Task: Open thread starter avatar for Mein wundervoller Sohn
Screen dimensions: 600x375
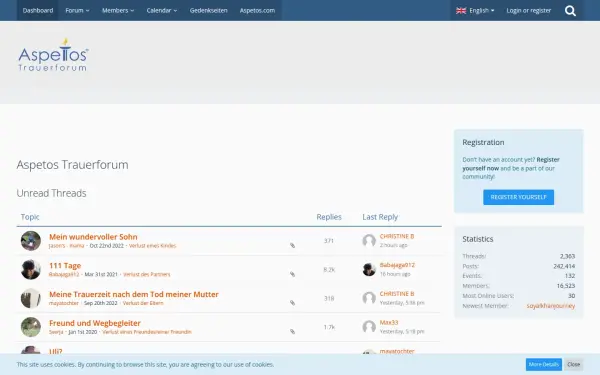Action: pos(31,241)
